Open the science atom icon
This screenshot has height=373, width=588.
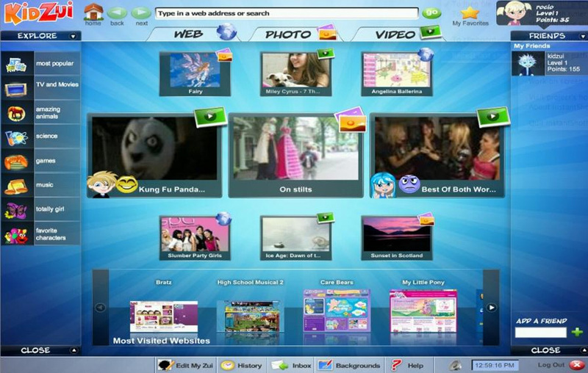(x=16, y=137)
